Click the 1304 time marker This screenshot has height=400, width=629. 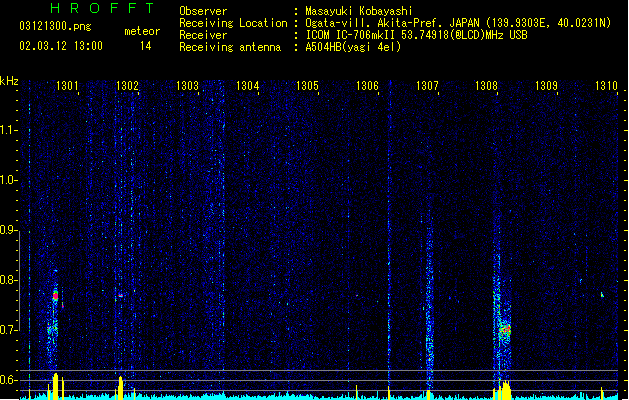click(x=248, y=86)
